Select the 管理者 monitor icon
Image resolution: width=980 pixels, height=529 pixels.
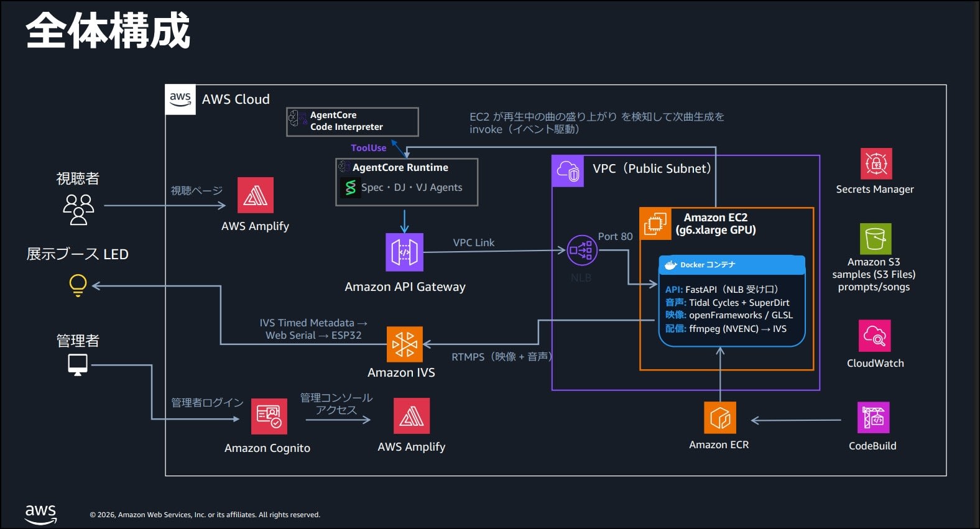[78, 365]
